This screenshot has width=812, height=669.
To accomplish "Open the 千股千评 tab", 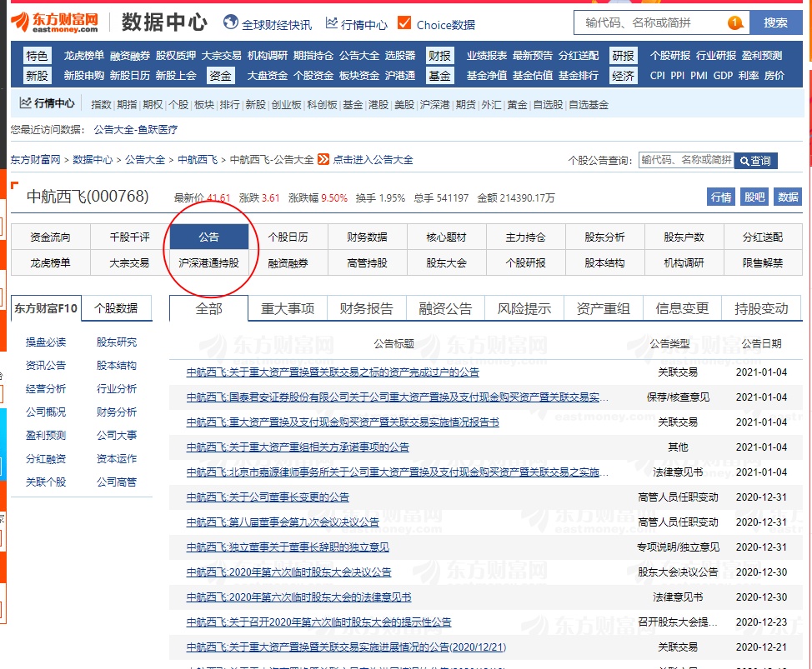I will 129,237.
